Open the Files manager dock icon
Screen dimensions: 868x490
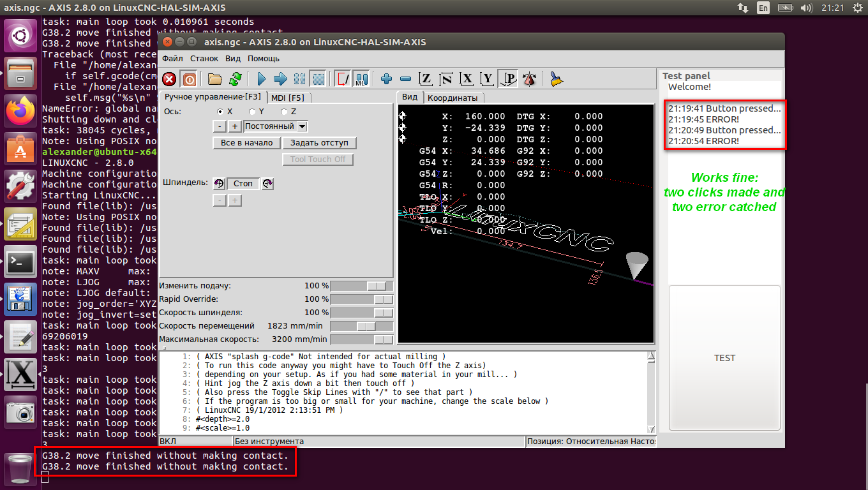20,74
